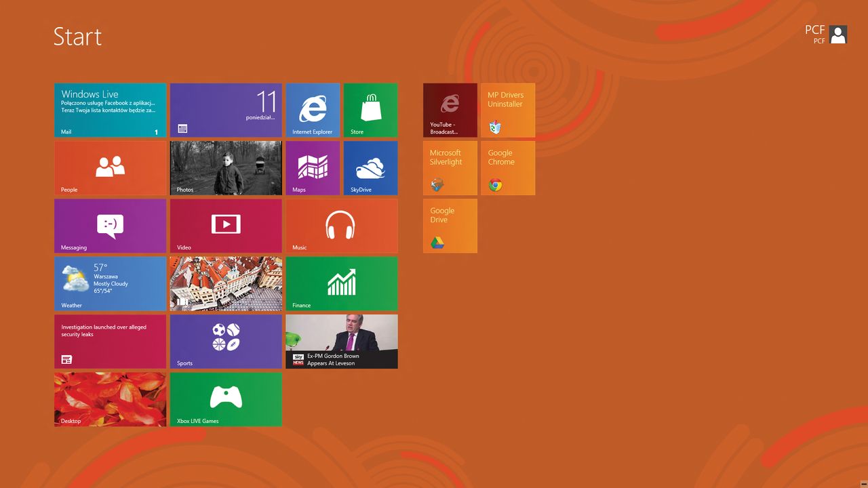Launch the Maps tile
868x488 pixels.
[x=313, y=168]
